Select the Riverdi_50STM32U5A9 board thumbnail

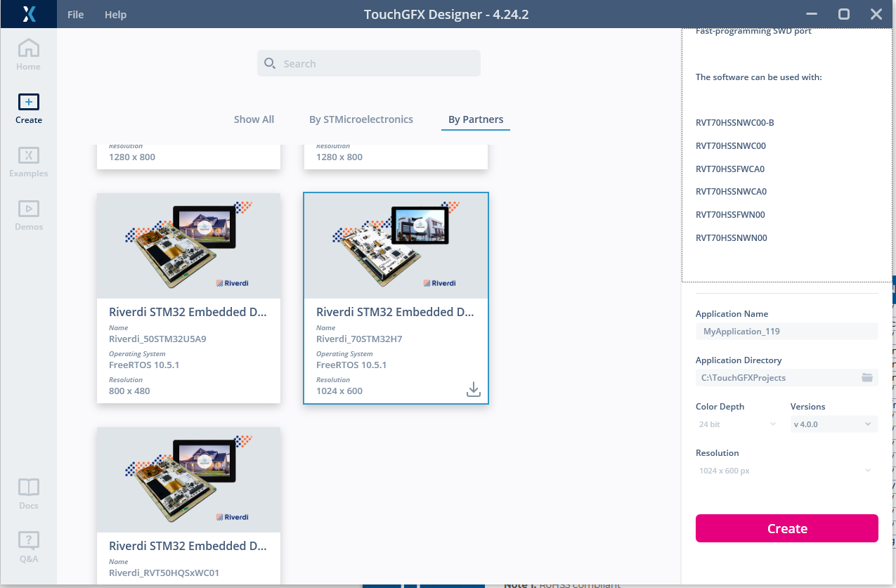pos(188,245)
